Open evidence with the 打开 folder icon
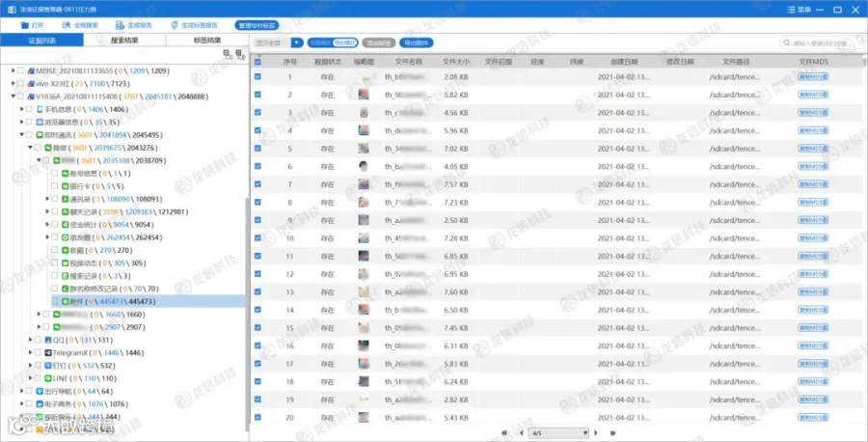 [24, 25]
